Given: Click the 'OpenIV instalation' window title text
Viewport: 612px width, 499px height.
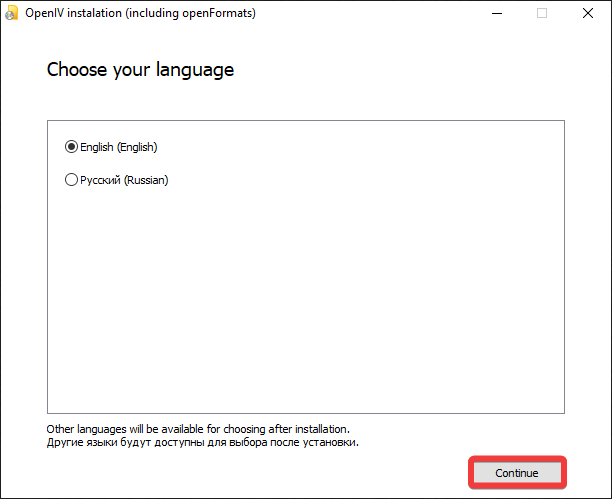Looking at the screenshot, I should coord(141,13).
